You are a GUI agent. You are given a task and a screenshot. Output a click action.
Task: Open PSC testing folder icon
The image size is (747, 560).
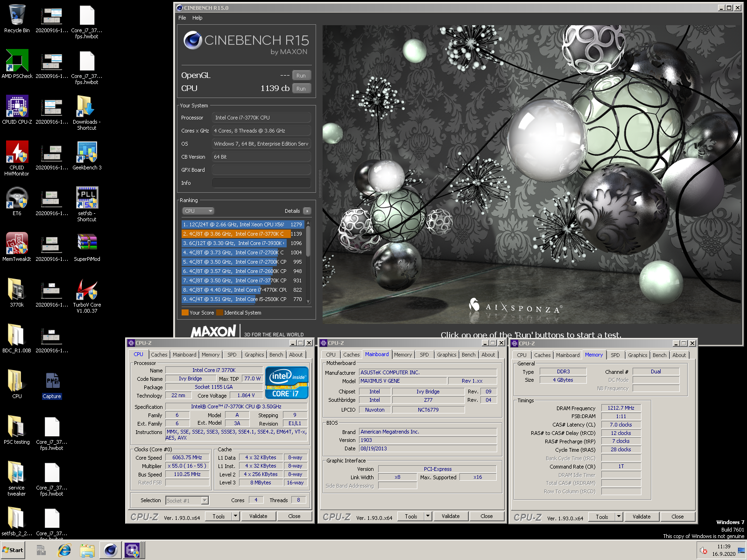(17, 430)
